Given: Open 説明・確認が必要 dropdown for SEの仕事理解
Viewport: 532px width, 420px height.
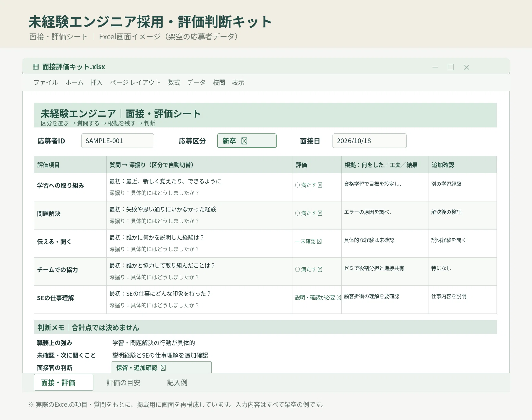Looking at the screenshot, I should [x=318, y=298].
